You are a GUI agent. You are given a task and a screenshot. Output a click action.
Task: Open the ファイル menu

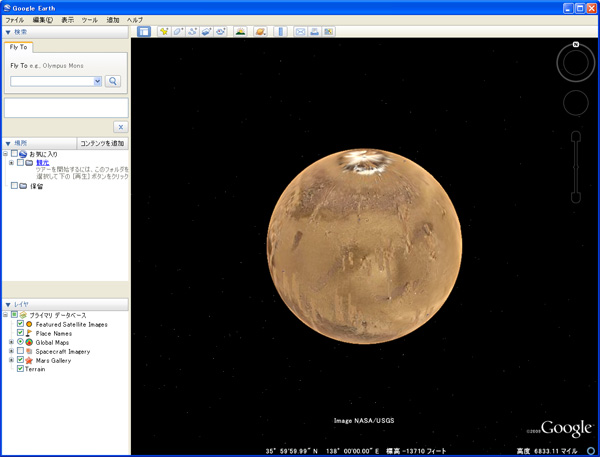point(14,20)
